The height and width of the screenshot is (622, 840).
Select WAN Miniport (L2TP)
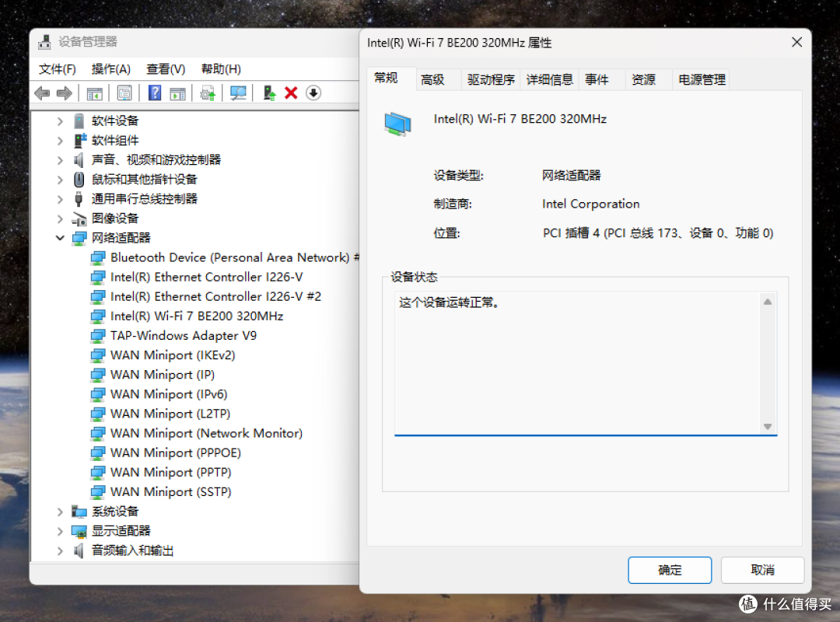point(170,414)
